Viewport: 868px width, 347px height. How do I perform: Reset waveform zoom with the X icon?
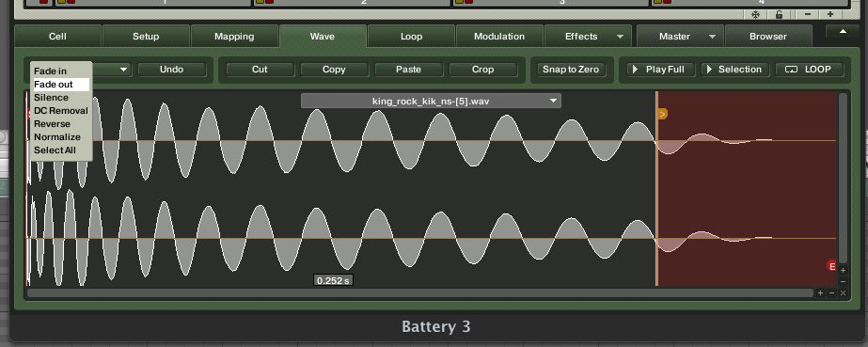click(844, 292)
